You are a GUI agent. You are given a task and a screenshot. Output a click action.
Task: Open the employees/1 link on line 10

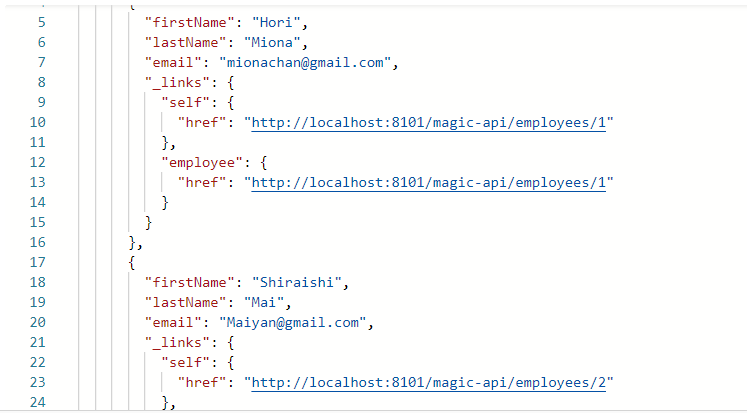tap(428, 123)
